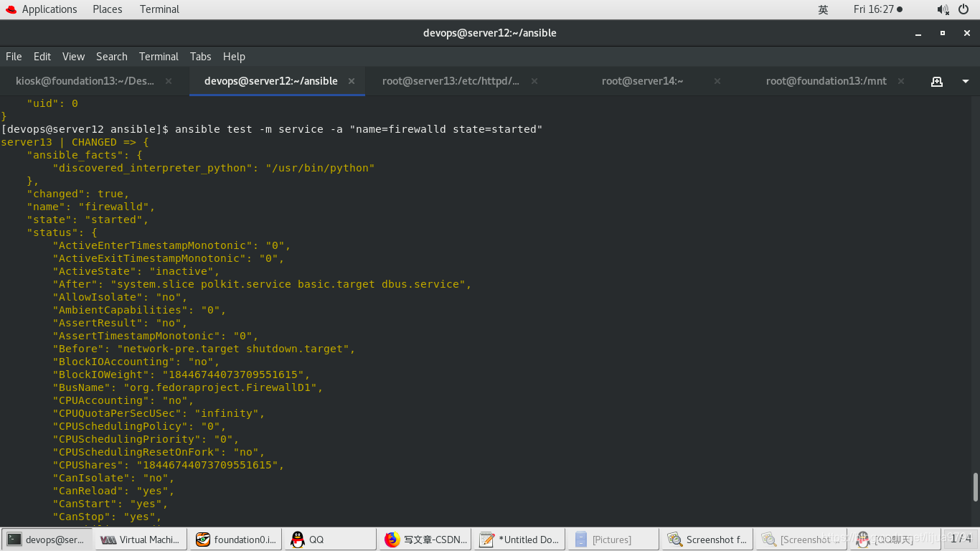This screenshot has height=551, width=980.
Task: Open the [Screenshot...] taskbar window
Action: click(x=802, y=540)
